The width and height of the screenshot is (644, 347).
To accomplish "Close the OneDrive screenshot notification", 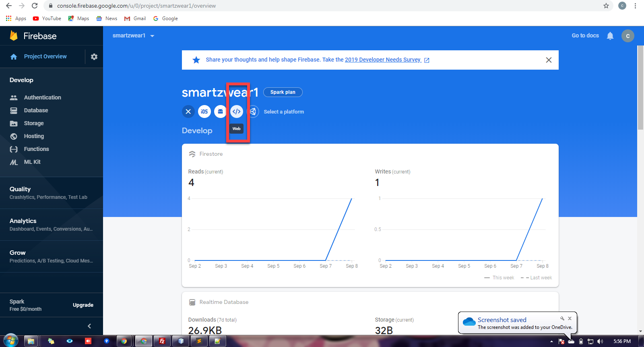I will point(570,318).
